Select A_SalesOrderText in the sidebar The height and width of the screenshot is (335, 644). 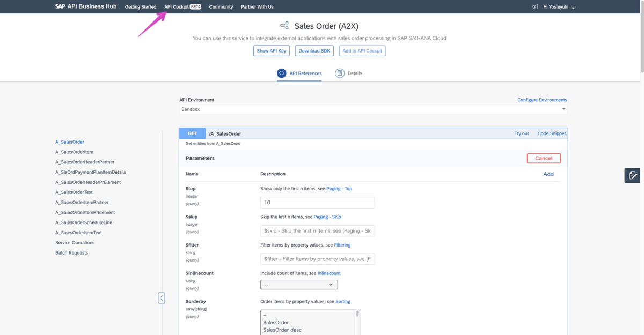coord(74,192)
